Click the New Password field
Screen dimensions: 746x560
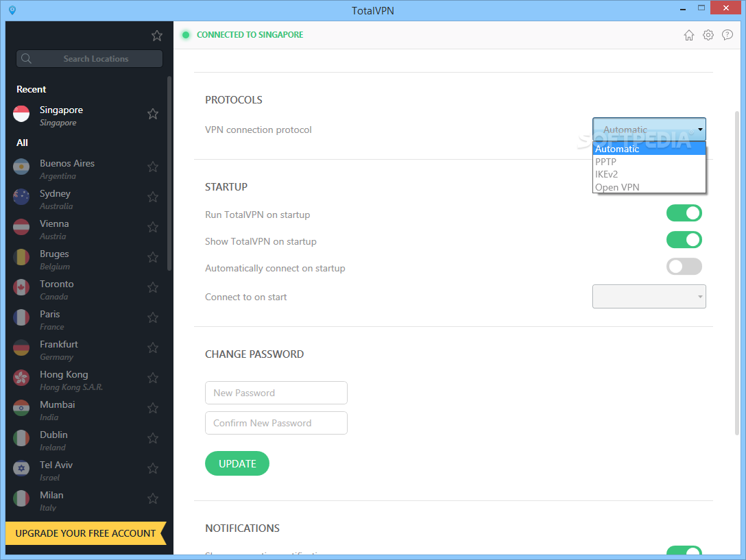pos(276,393)
